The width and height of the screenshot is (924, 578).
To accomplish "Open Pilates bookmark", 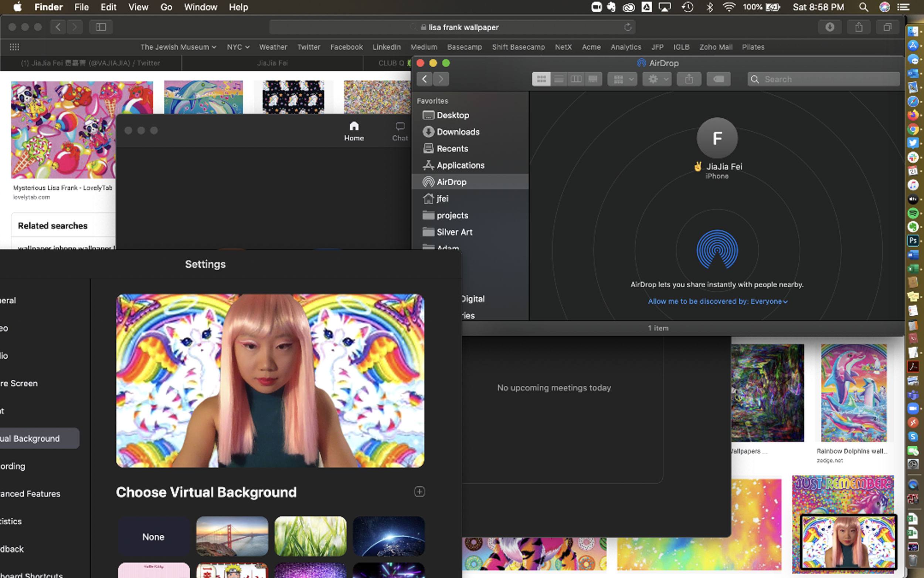I will coord(753,47).
